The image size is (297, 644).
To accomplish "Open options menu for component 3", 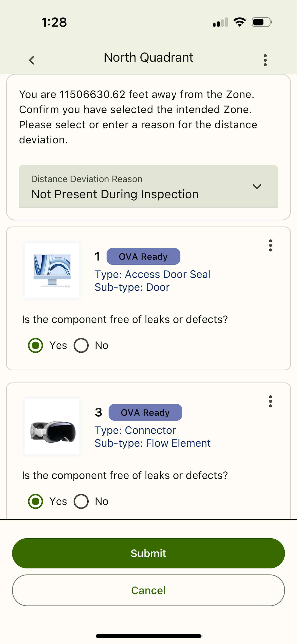I will pos(270,401).
